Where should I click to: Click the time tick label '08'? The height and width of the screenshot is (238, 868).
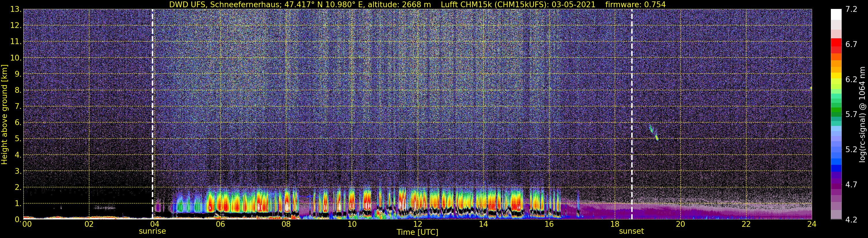(x=286, y=224)
